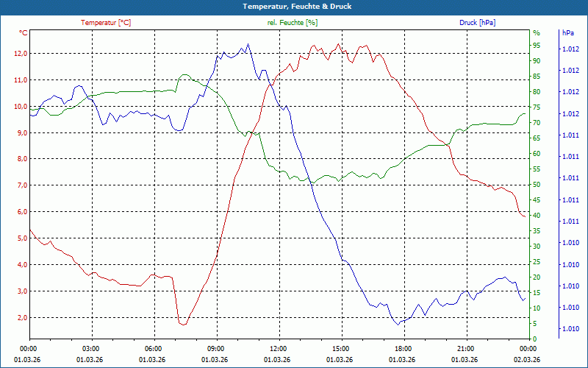
Task: Click humidity axis value '70'
Action: click(x=537, y=123)
